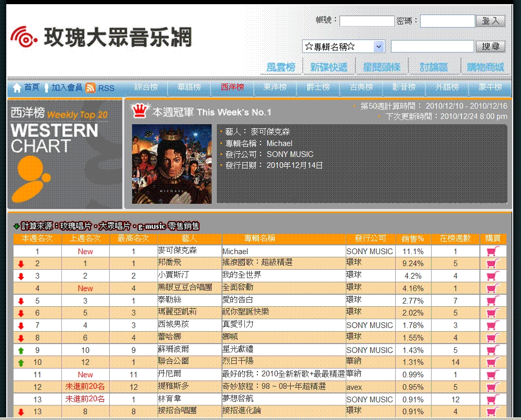Screen dimensions: 521x420
Task: Click the cart icon for 接招進化論
Action: (x=493, y=411)
